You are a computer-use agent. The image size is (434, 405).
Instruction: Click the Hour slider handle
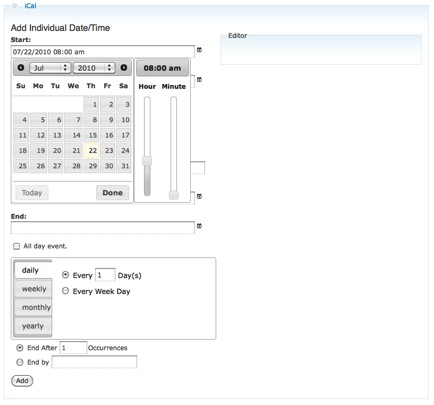pos(147,161)
